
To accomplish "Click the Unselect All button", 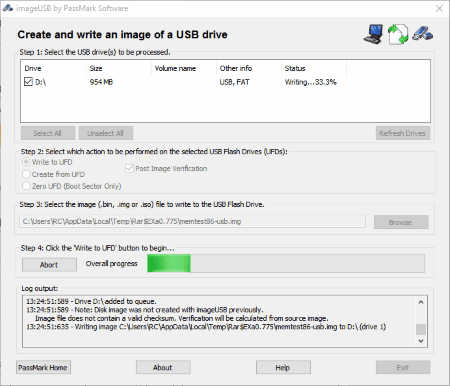I will pos(106,133).
